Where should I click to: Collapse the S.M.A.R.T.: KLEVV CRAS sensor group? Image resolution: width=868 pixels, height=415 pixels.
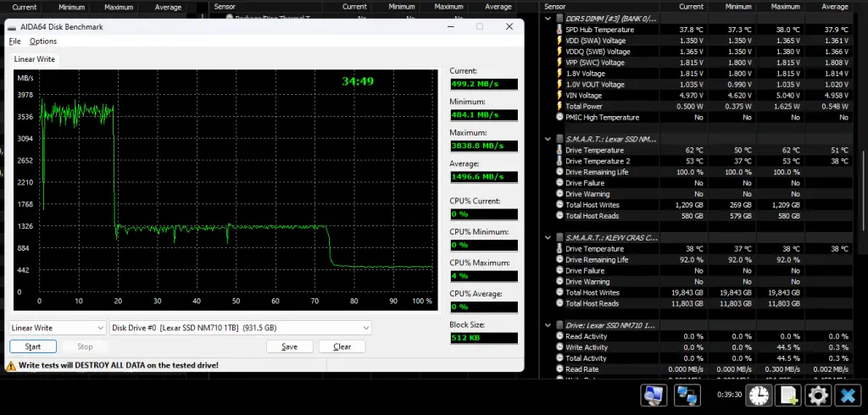(x=548, y=237)
